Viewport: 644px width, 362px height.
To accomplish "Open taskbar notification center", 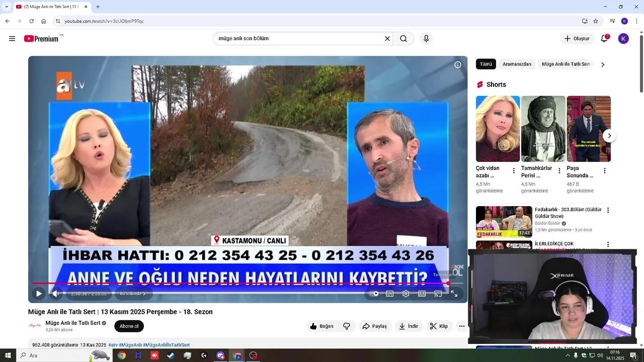I will point(633,355).
